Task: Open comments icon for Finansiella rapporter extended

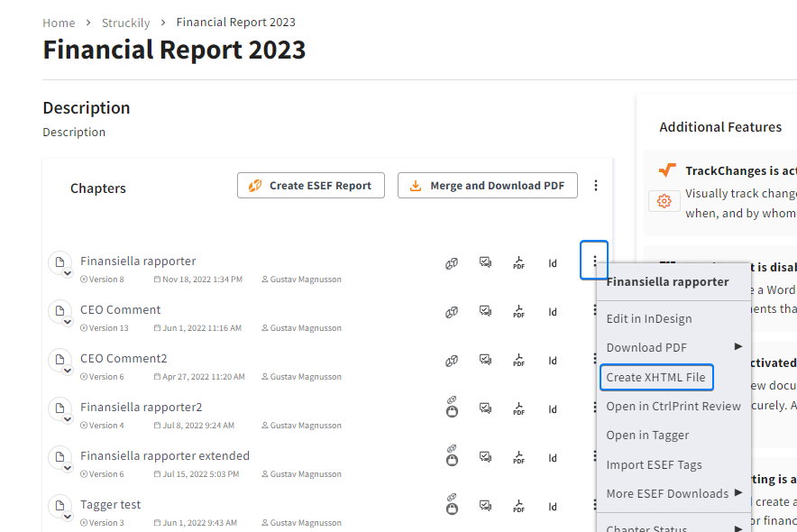Action: 485,457
